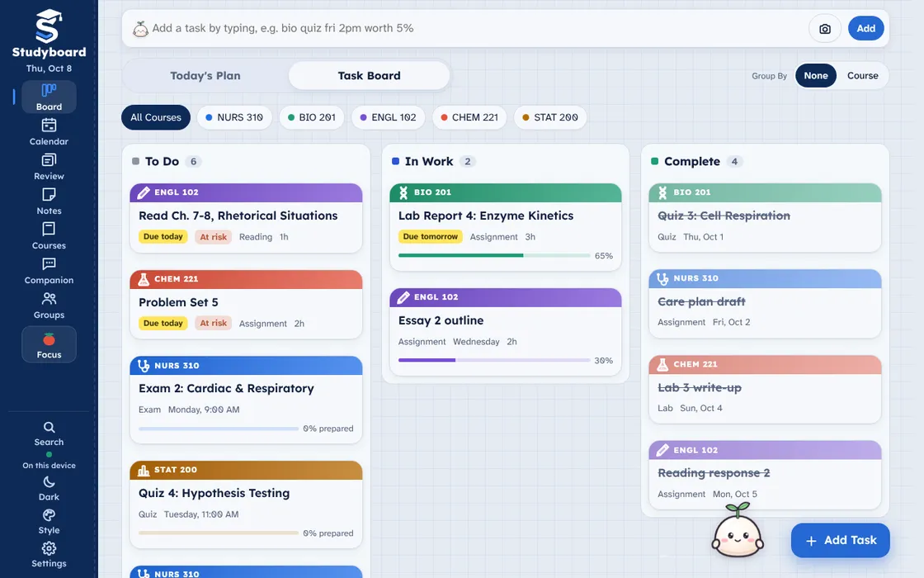Click At risk badge on Problem Set 5
This screenshot has height=578, width=924.
(214, 323)
